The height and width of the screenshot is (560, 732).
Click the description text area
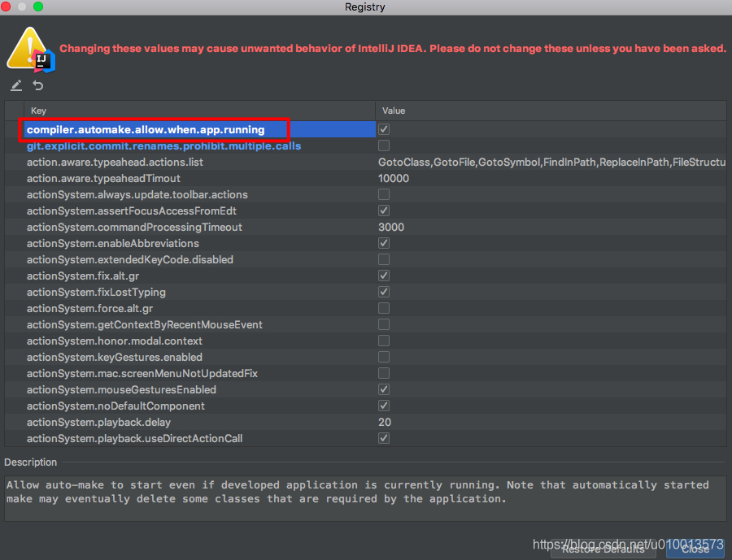point(365,498)
